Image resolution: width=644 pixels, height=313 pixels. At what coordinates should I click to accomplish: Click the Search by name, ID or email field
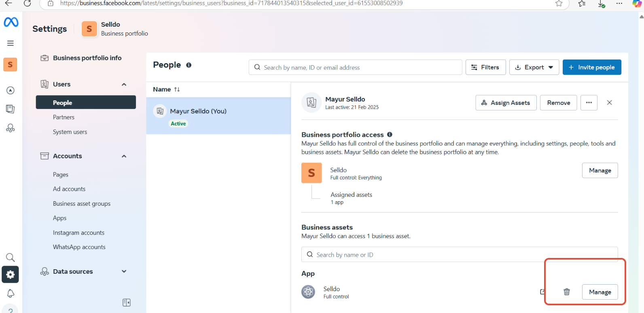point(356,68)
